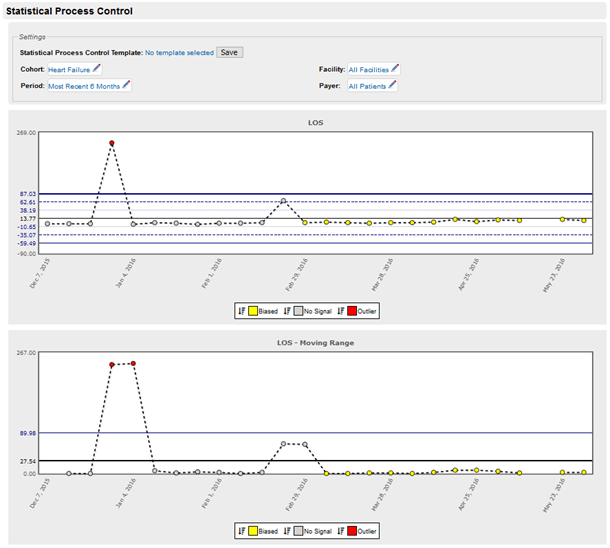Sort icon beside Outlier in Moving Range legend
The image size is (610, 548).
pyautogui.click(x=341, y=531)
